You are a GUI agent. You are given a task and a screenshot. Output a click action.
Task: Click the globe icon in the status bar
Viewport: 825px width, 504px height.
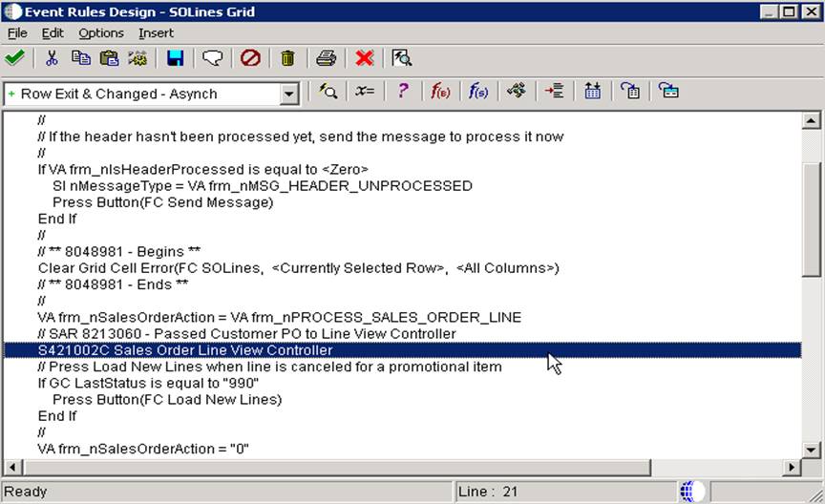tap(692, 492)
